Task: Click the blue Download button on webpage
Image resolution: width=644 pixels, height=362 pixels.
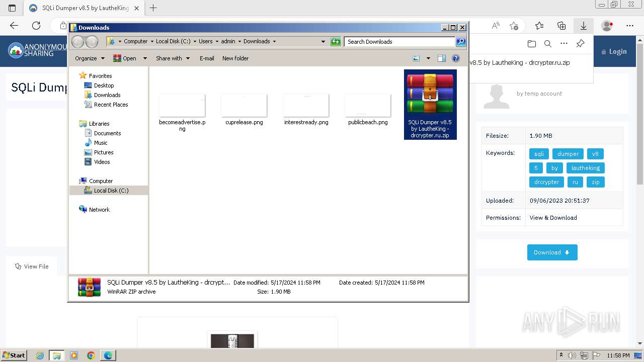Action: pyautogui.click(x=552, y=252)
